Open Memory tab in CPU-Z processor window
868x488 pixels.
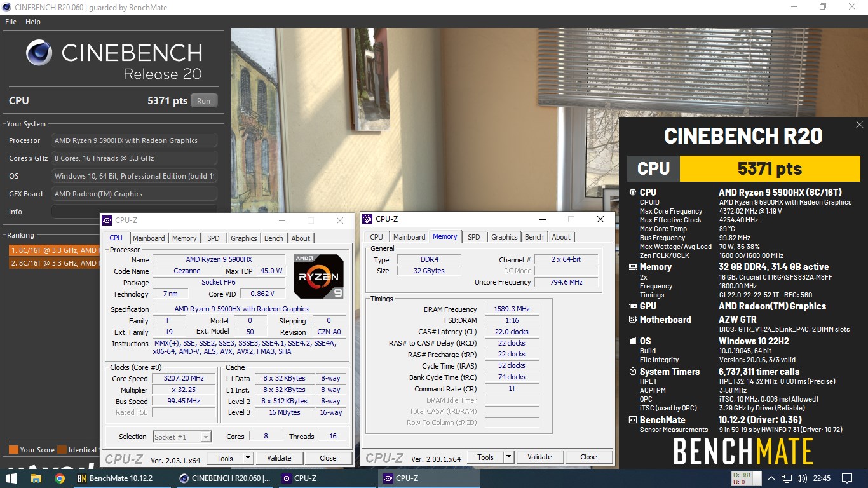point(184,238)
